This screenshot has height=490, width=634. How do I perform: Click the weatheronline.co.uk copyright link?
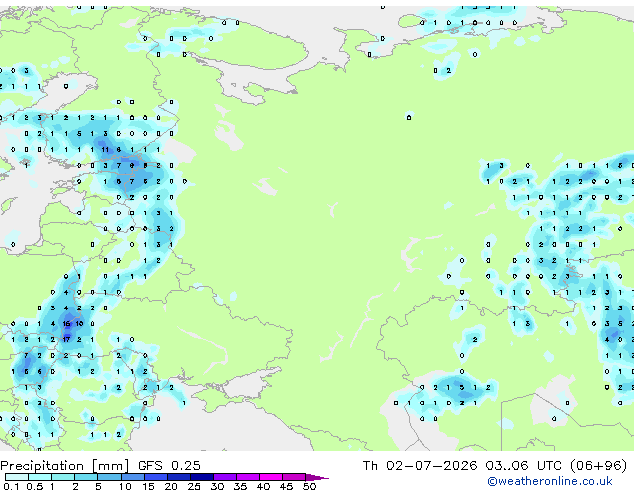pyautogui.click(x=550, y=481)
